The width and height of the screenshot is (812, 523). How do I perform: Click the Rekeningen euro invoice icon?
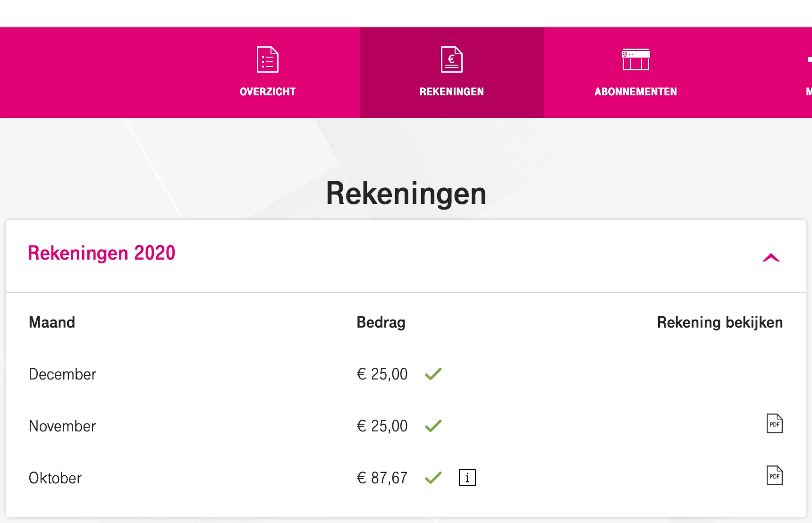[x=451, y=59]
